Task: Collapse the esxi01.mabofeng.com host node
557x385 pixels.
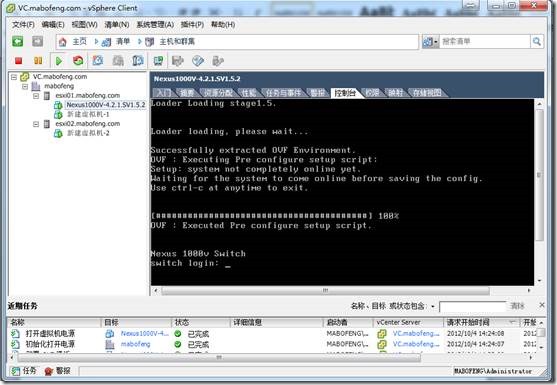Action: pos(36,96)
